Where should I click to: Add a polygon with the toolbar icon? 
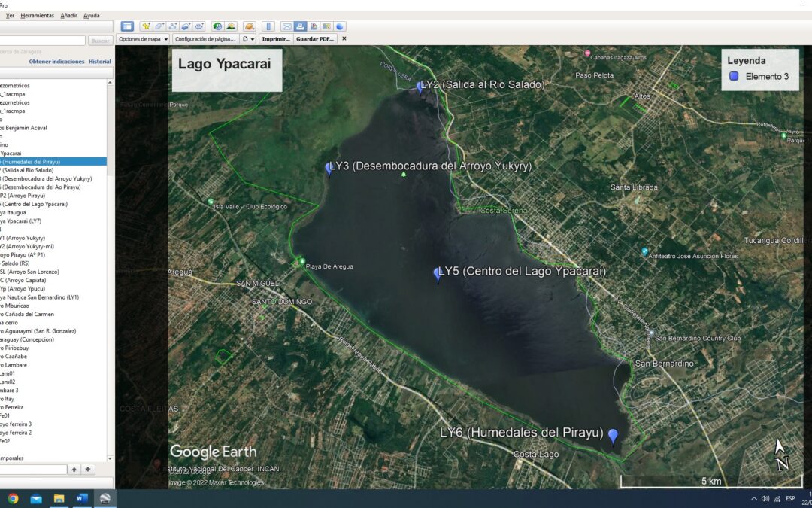[159, 26]
